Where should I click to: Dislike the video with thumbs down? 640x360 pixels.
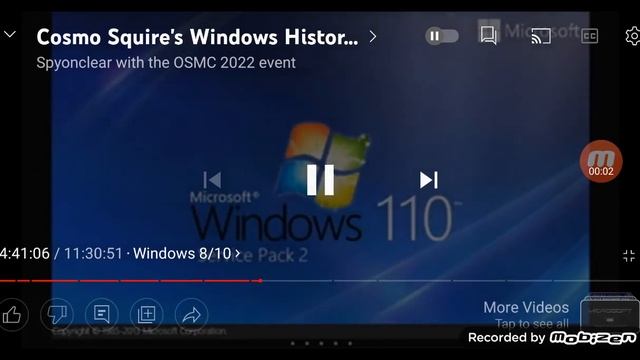pos(57,315)
